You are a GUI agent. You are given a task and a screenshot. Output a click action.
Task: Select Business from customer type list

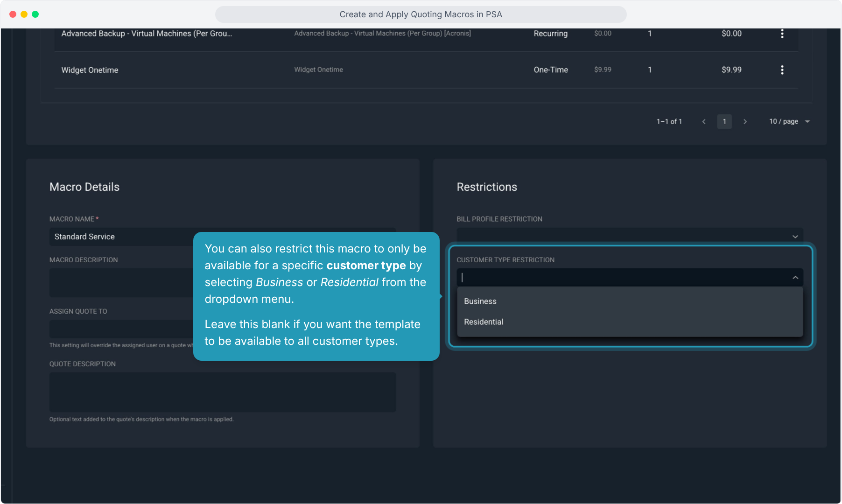coord(630,301)
